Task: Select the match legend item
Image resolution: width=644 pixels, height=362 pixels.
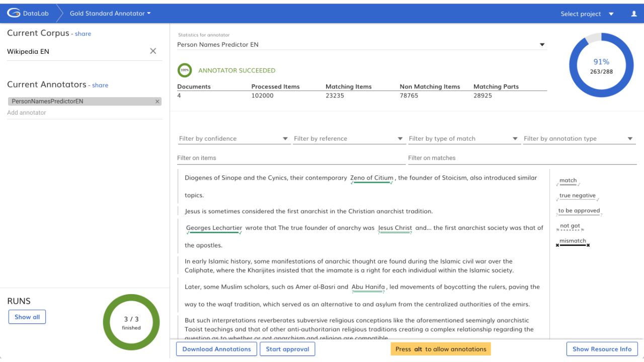Action: click(568, 181)
